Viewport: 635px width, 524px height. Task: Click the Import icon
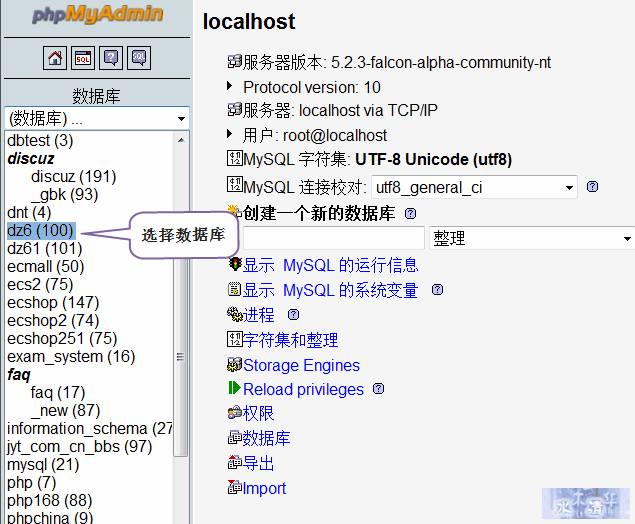coord(234,487)
